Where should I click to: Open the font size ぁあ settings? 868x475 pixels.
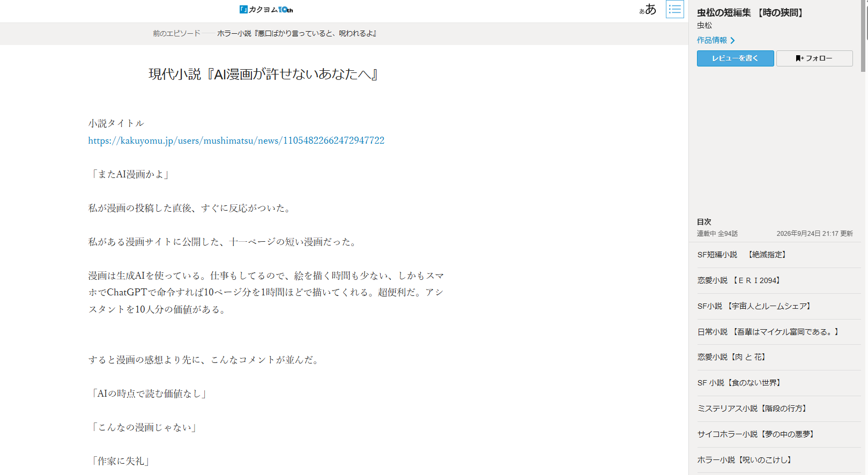coord(648,9)
